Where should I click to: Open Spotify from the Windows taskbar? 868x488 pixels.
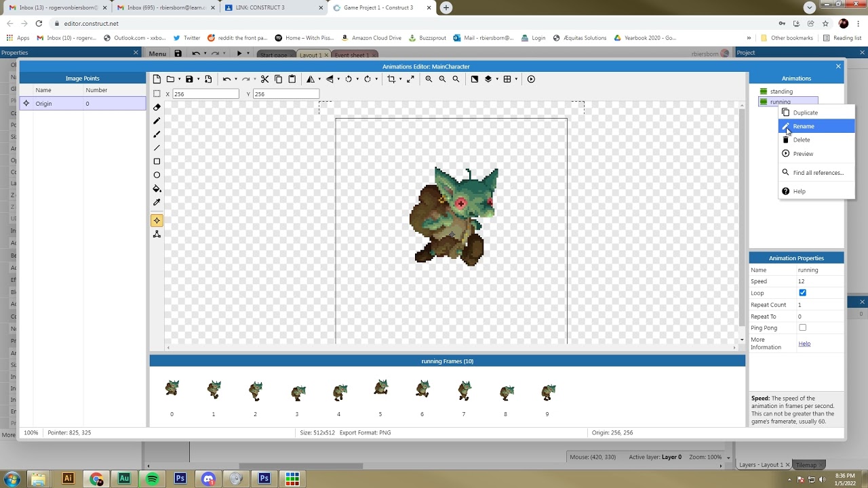click(152, 479)
